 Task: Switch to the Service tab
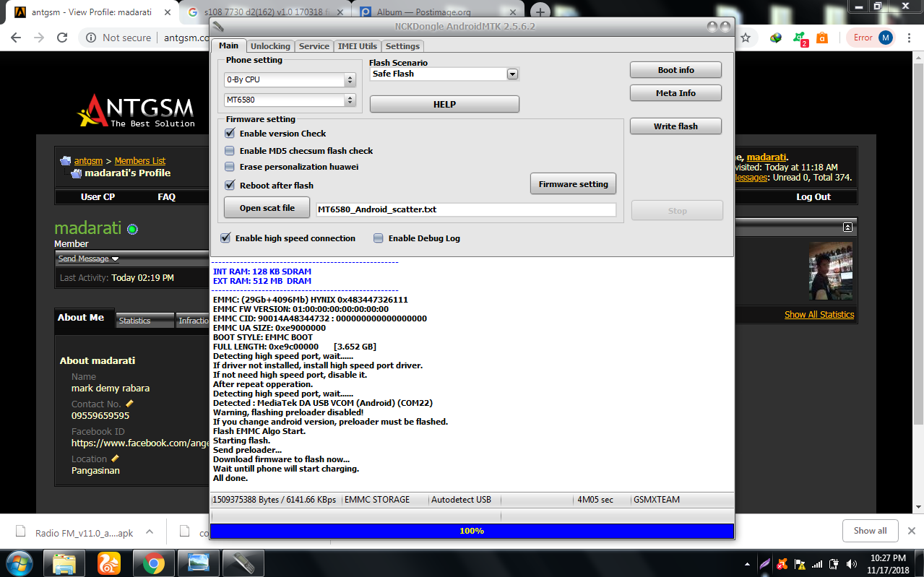tap(314, 46)
